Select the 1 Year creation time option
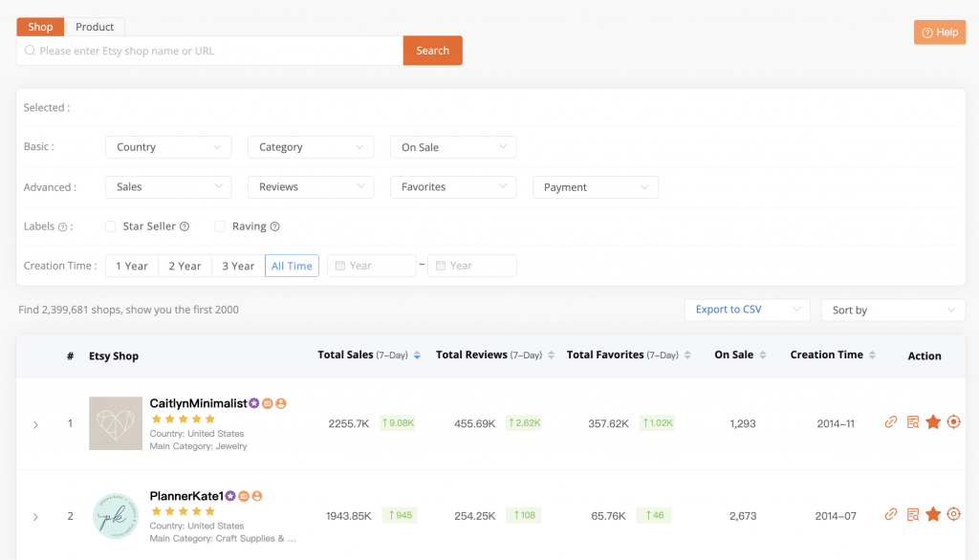The width and height of the screenshot is (979, 560). click(132, 266)
